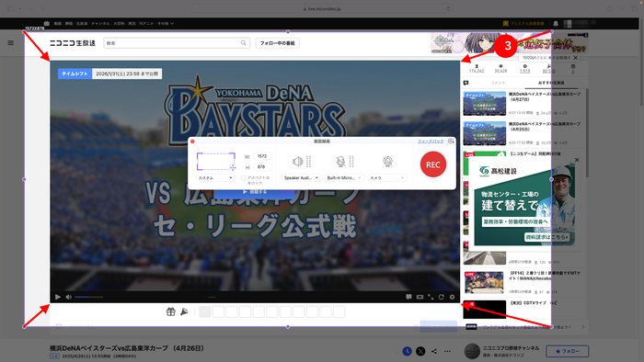The height and width of the screenshot is (362, 644).
Task: Click the visitor count statistic icon
Action: tap(477, 66)
